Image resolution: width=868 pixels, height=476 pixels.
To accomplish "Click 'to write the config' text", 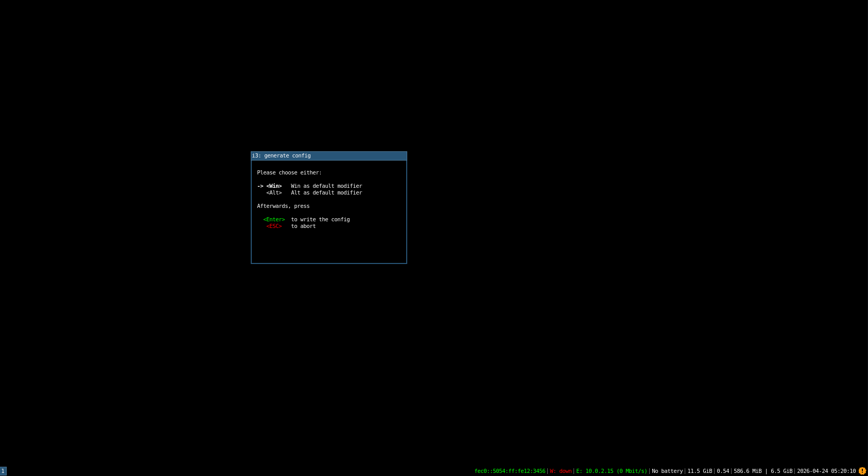I will [320, 220].
